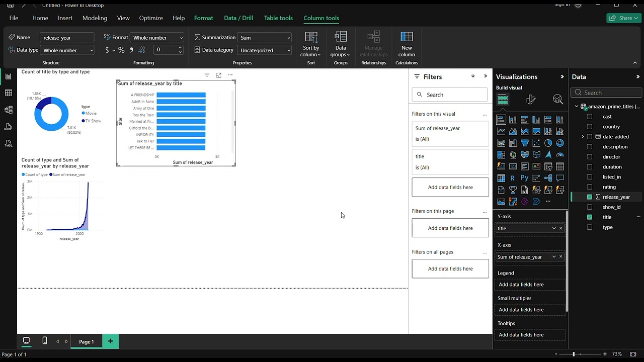The width and height of the screenshot is (644, 362).
Task: Switch to the Data / Drill tab
Action: pos(238,18)
